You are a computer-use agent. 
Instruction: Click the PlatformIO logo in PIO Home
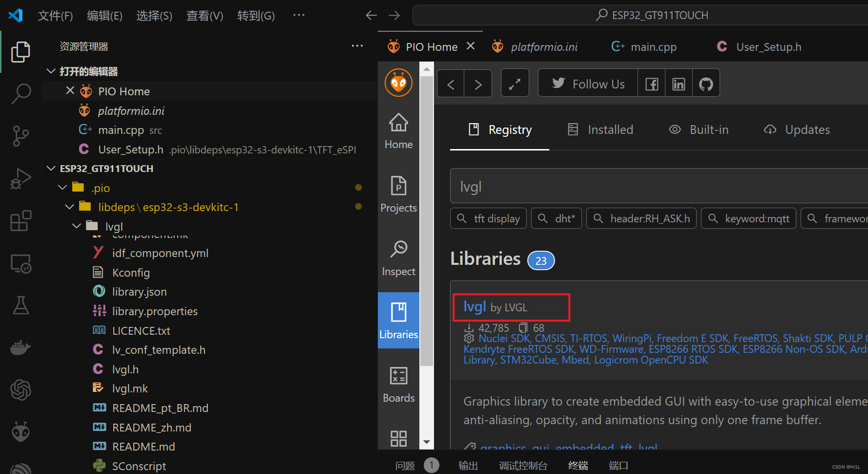pos(398,83)
